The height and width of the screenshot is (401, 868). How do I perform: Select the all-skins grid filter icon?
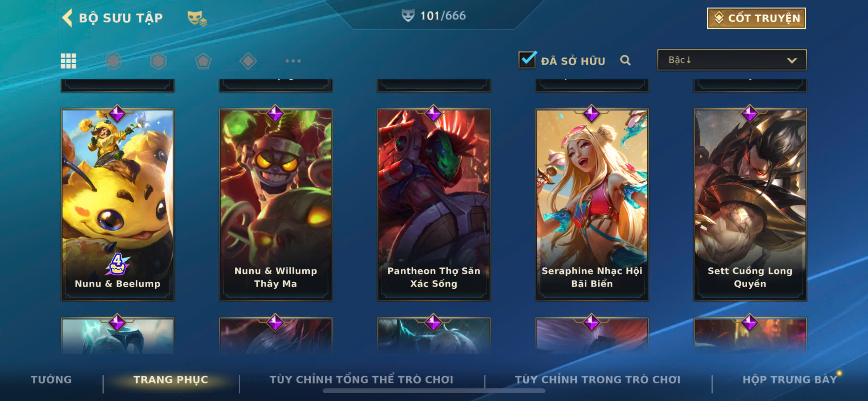click(68, 61)
